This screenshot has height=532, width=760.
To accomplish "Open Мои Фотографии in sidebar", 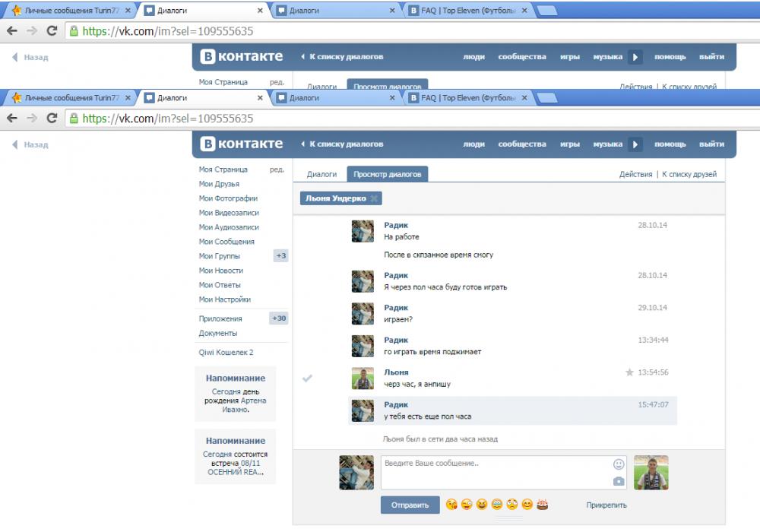I will [x=228, y=198].
